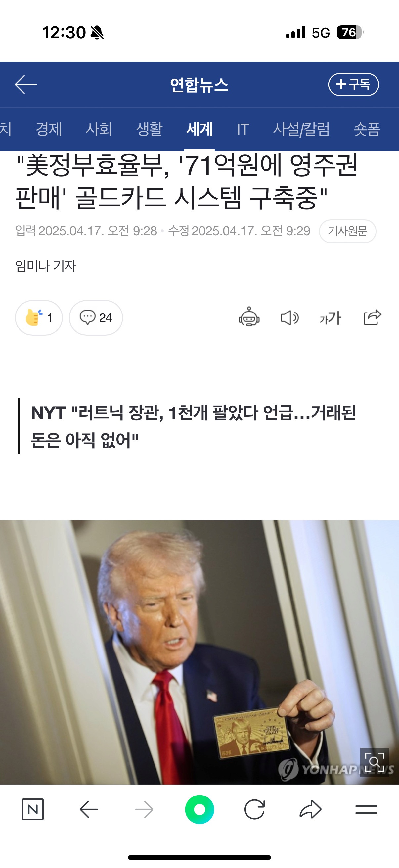Toggle the thumbs-up reaction button
Viewport: 399px width, 868px height.
tap(39, 317)
